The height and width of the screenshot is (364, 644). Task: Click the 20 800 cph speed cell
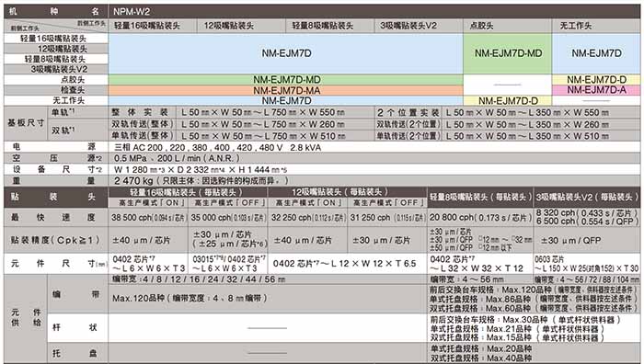coord(480,218)
